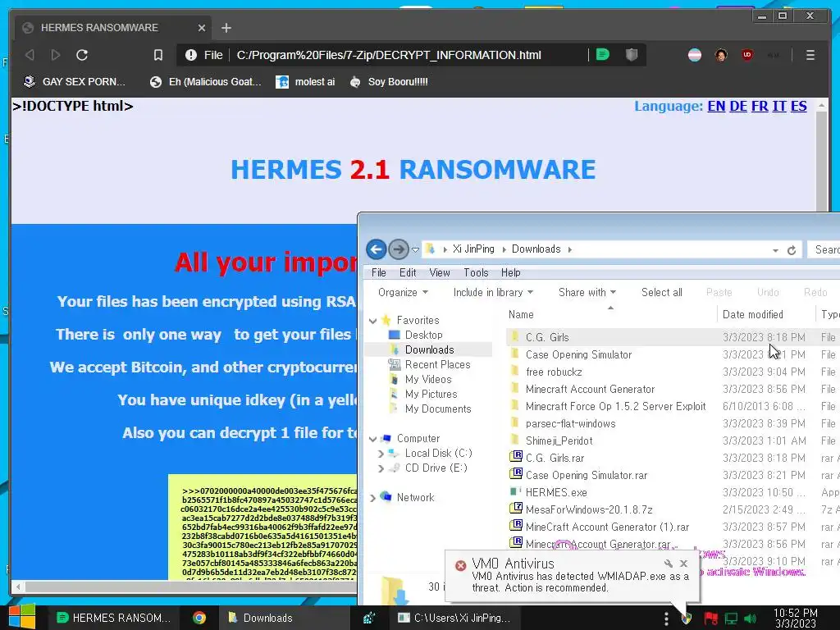Expand the Network tree node
This screenshot has width=840, height=630.
click(373, 498)
